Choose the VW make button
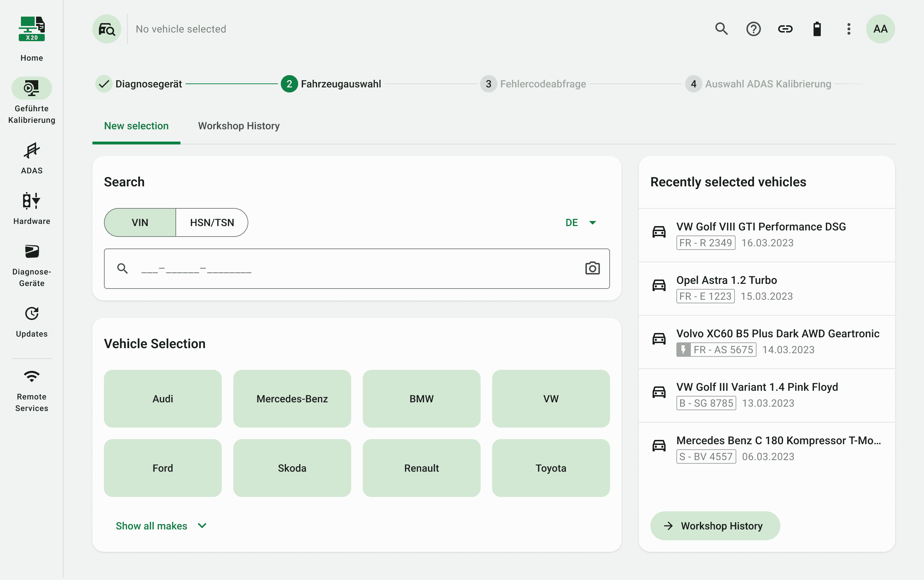This screenshot has width=924, height=580. [x=551, y=399]
